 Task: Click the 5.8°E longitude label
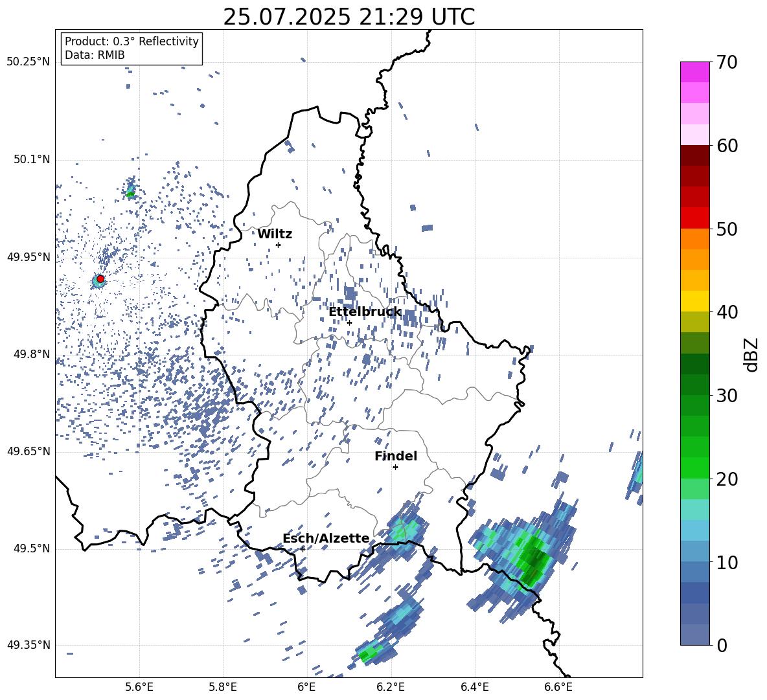tap(223, 687)
